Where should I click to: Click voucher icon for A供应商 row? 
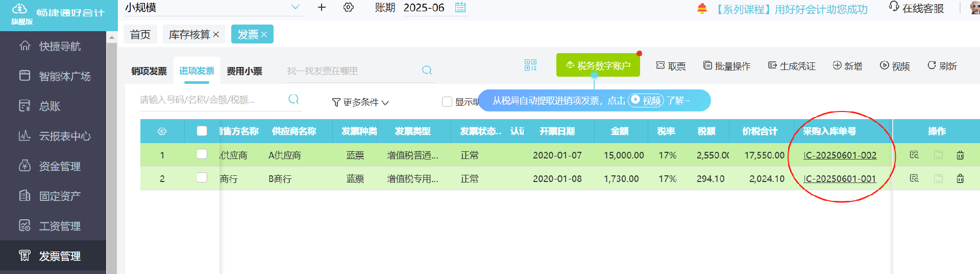(x=938, y=155)
